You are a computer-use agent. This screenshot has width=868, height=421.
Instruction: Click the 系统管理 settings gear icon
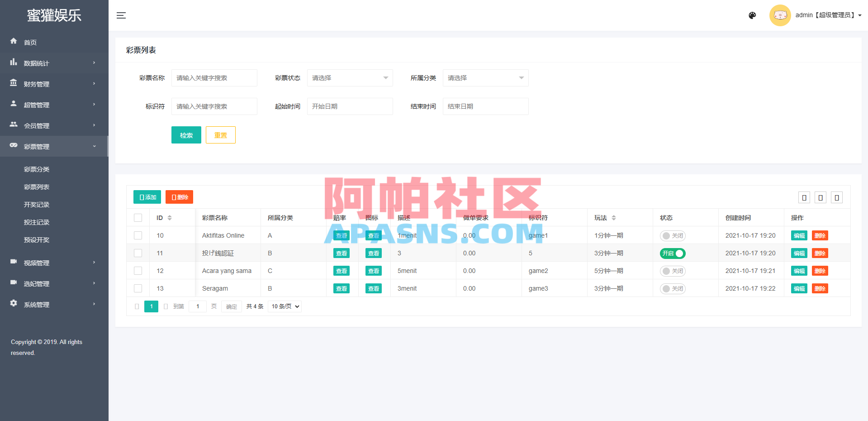(x=14, y=304)
